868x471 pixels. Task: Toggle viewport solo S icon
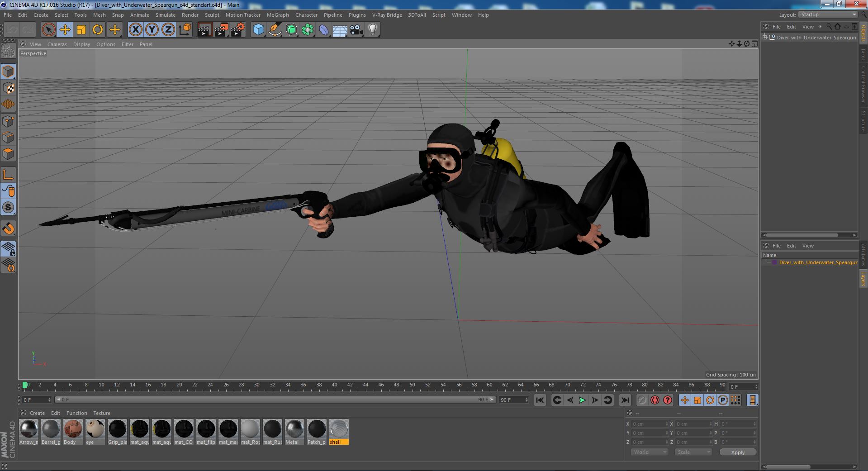[8, 207]
